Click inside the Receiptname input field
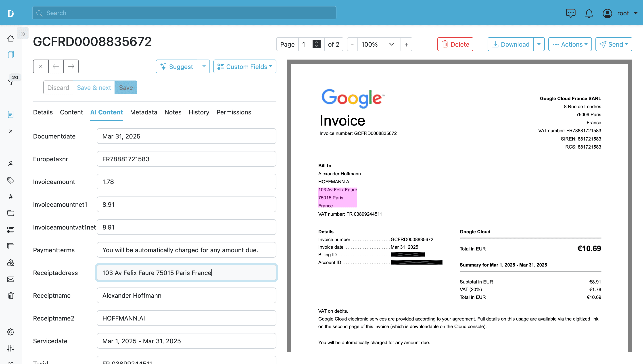 tap(186, 295)
